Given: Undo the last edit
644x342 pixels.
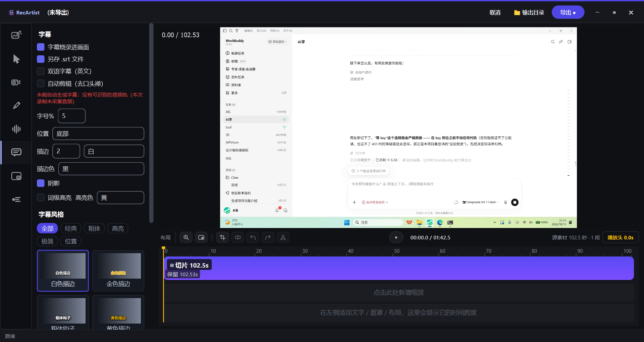Looking at the screenshot, I should (x=253, y=237).
